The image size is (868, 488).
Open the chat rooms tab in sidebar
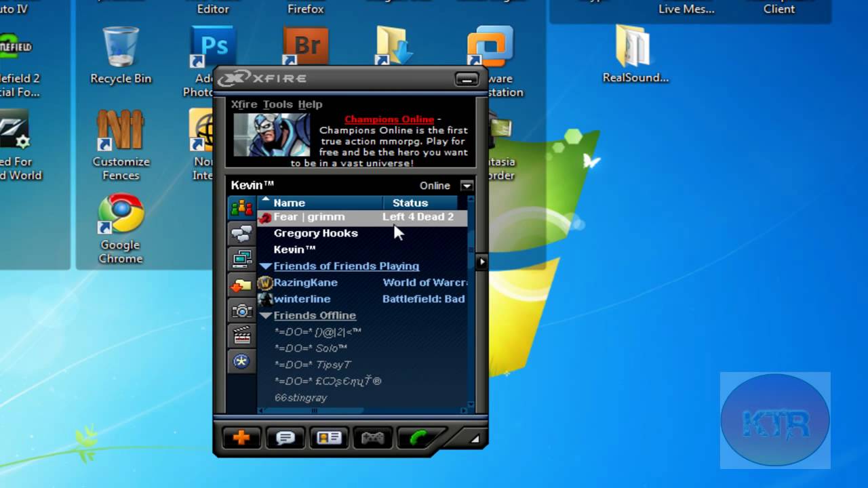click(x=241, y=234)
